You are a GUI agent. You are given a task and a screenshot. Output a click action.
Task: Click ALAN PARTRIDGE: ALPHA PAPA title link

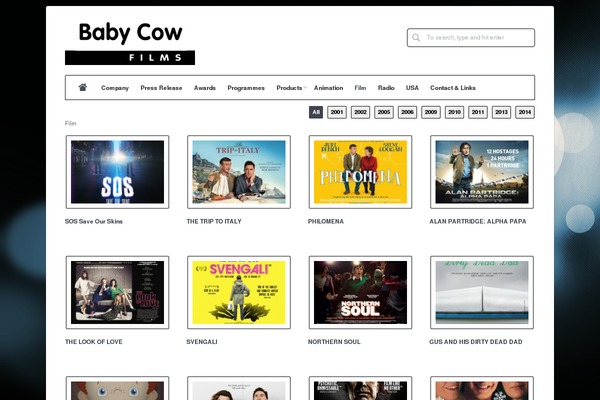point(478,221)
